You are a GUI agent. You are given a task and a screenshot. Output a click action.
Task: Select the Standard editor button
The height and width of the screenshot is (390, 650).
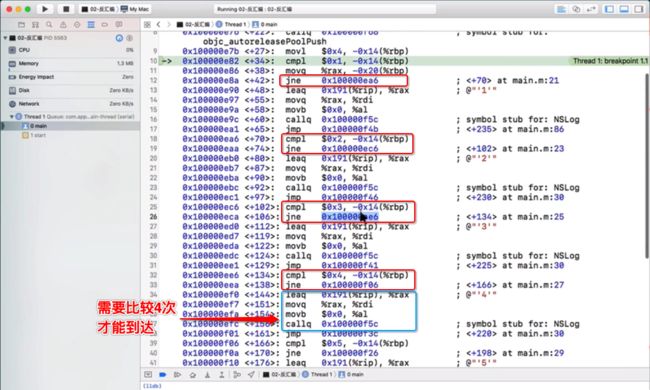(x=561, y=9)
